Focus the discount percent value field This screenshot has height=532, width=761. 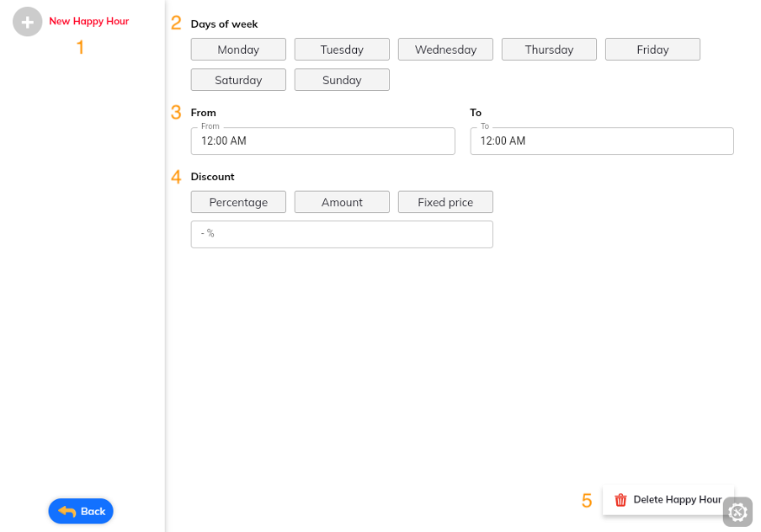[x=342, y=235]
